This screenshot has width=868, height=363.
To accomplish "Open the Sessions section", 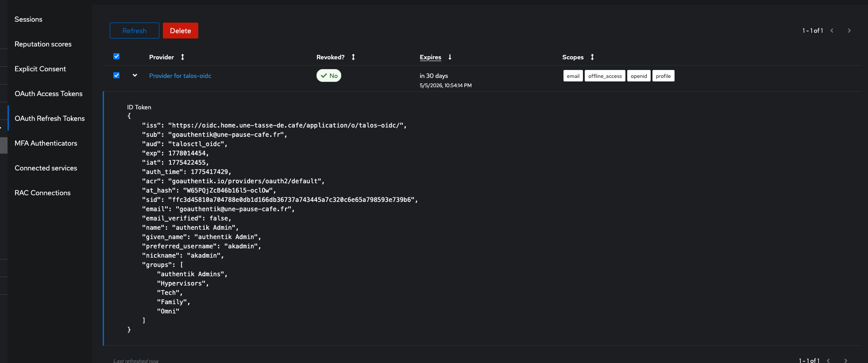I will pyautogui.click(x=28, y=19).
